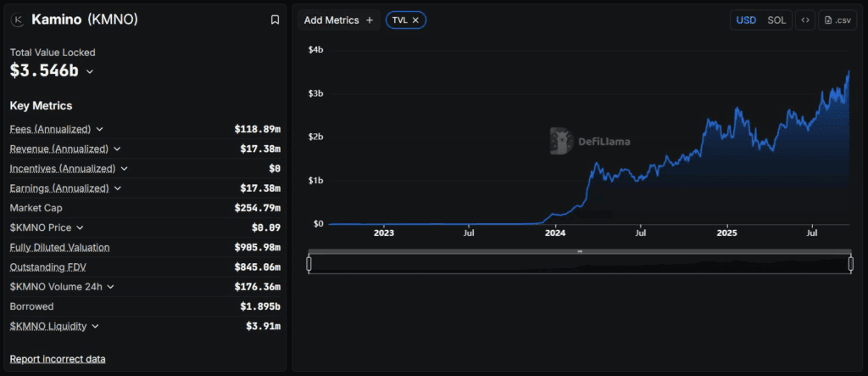Remove the TVL metric chip

(415, 20)
